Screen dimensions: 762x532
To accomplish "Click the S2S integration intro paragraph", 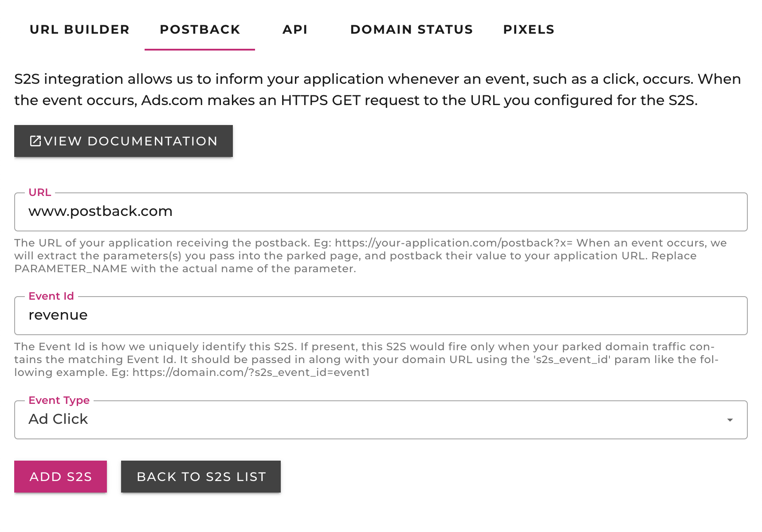I will coord(377,90).
